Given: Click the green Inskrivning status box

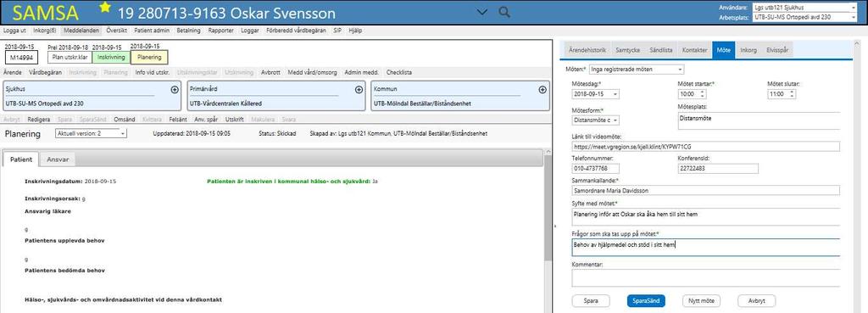Looking at the screenshot, I should coord(111,57).
